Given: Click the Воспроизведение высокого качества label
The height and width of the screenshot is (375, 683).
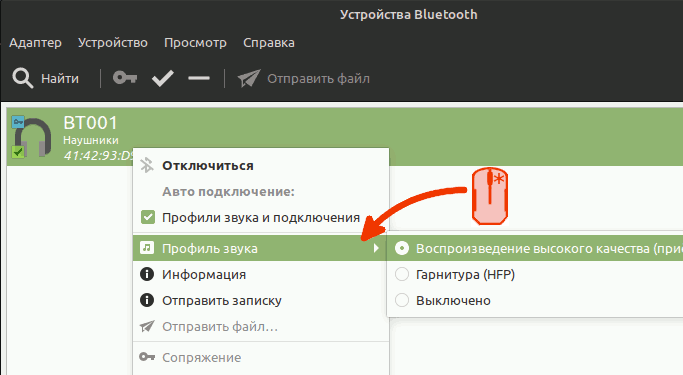Looking at the screenshot, I should [549, 249].
